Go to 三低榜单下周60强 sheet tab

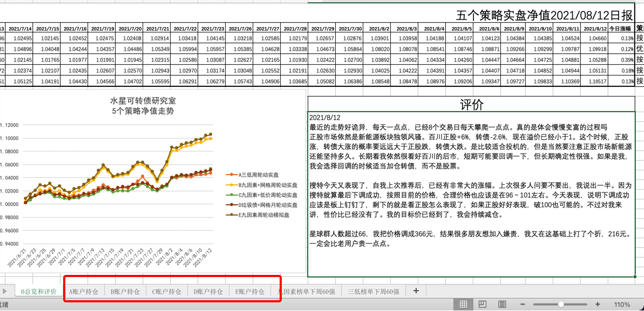tap(374, 292)
